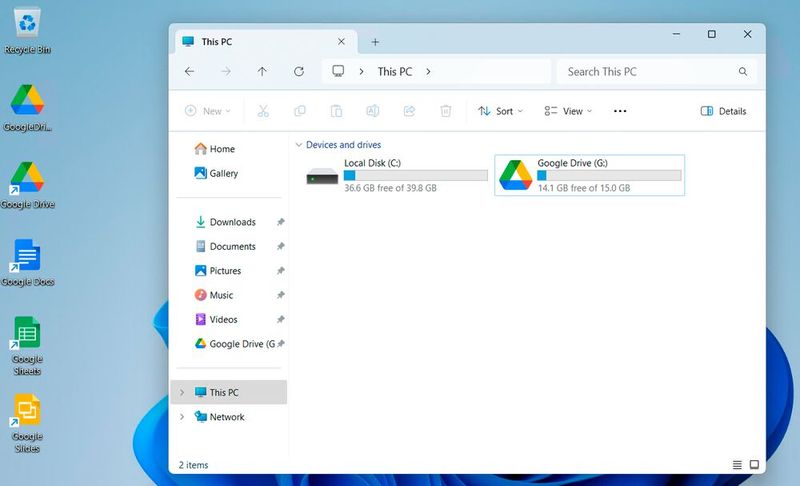Collapse the Devices and drives group
Viewport: 800px width, 486px height.
299,145
